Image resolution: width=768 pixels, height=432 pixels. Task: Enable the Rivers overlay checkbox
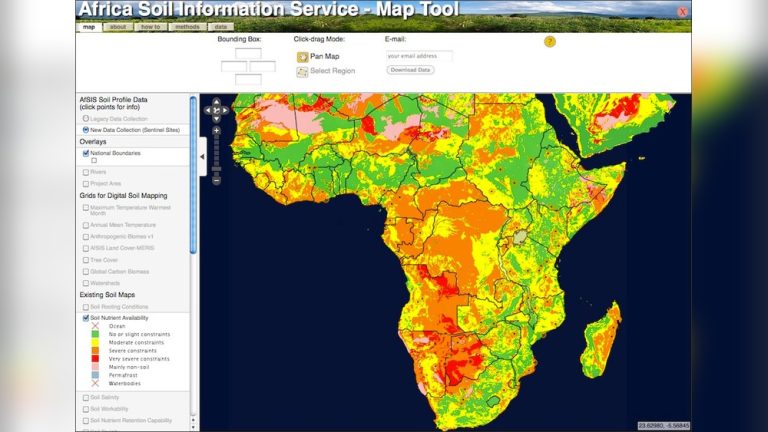tap(86, 172)
